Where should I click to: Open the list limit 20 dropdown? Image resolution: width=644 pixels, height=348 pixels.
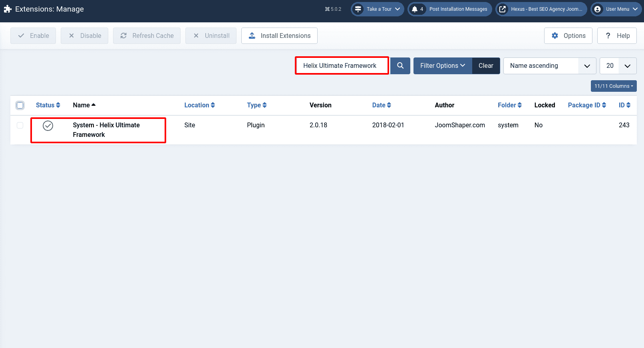(618, 66)
